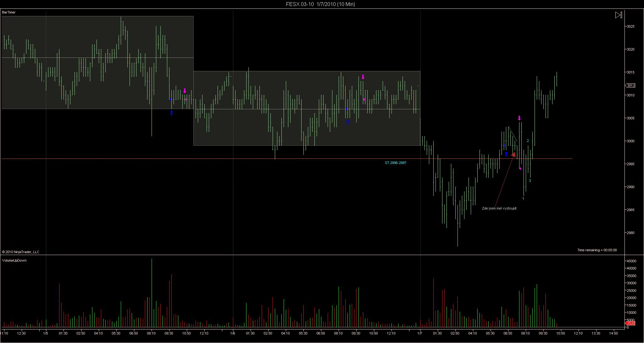The height and width of the screenshot is (343, 644).
Task: Select the 'ST 2996-2997' level label
Action: [x=396, y=163]
